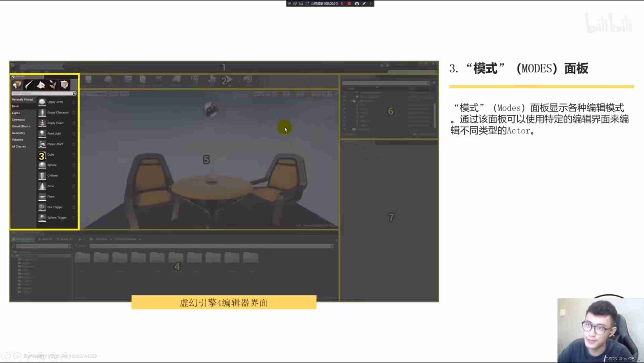
Task: Open the Show viewport dropdown
Action: pyautogui.click(x=124, y=94)
